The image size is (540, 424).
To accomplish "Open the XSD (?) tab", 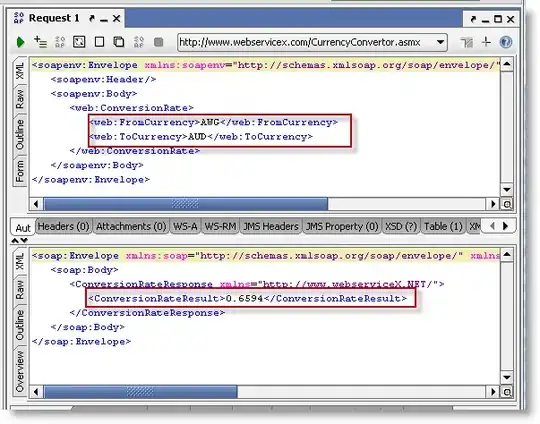I will tap(401, 226).
